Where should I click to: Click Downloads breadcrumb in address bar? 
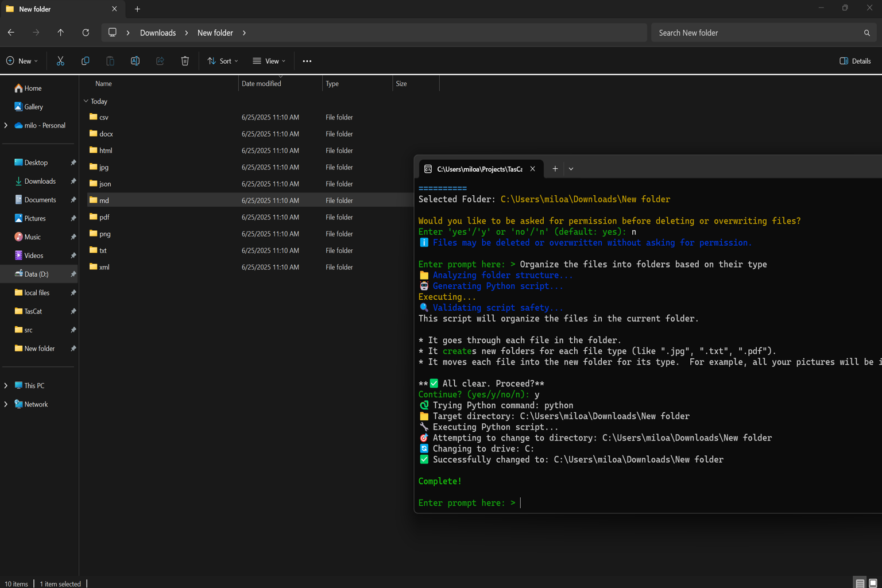coord(158,33)
